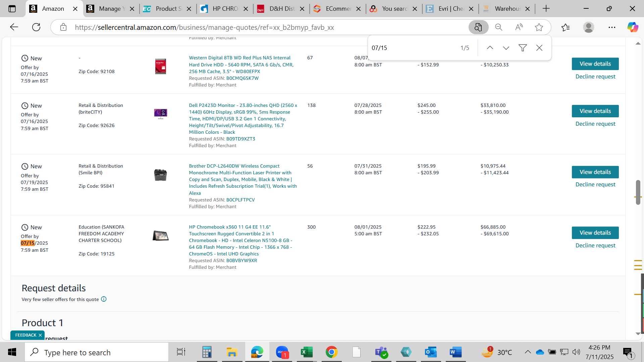Click the Dell monitor thumbnail
This screenshot has height=362, width=644.
click(x=160, y=114)
